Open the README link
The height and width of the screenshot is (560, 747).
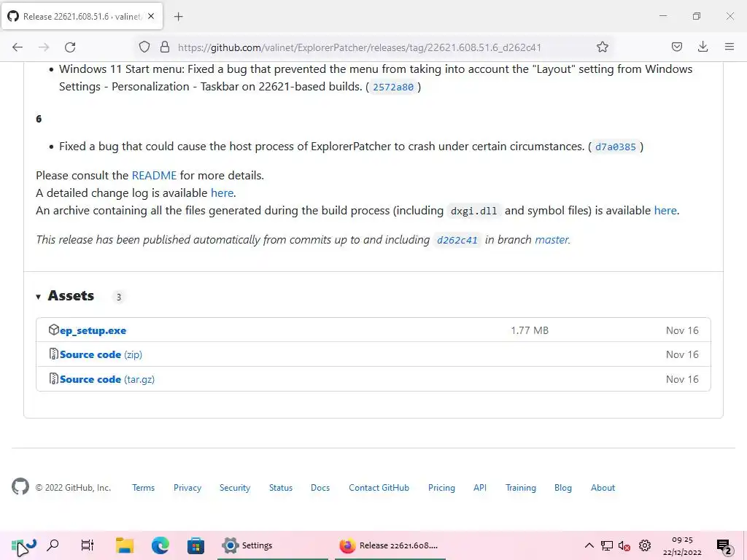[x=154, y=175]
